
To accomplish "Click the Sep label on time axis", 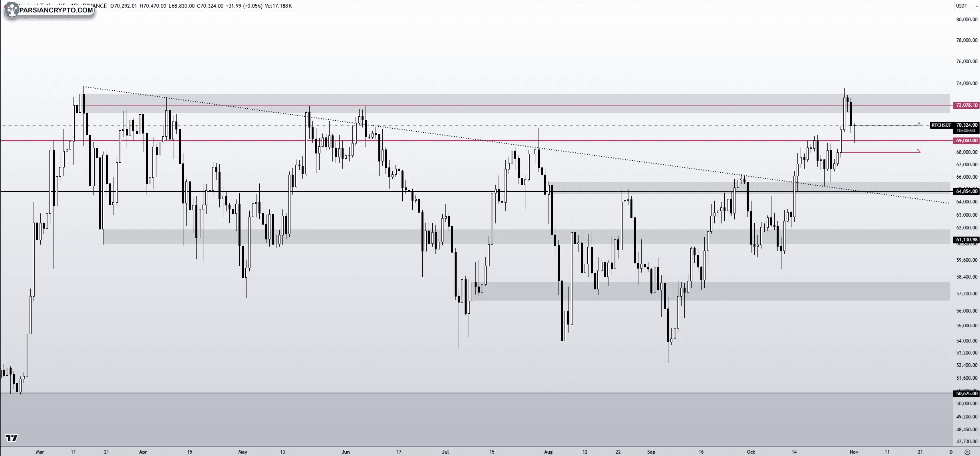I will pos(651,452).
